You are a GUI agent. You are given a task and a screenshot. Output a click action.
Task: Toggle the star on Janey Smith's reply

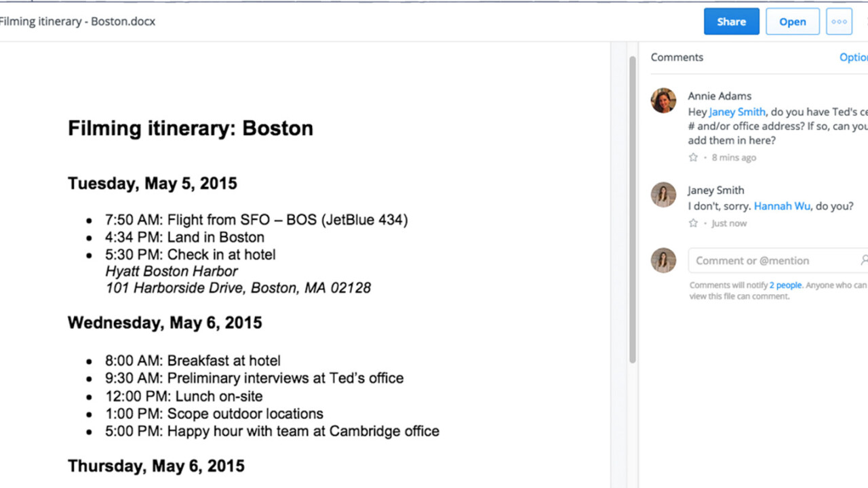tap(693, 223)
